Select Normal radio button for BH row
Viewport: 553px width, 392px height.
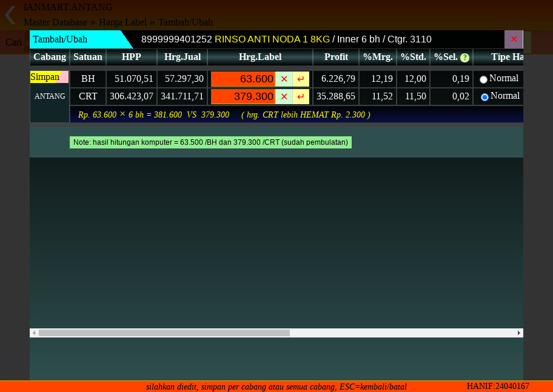[483, 79]
